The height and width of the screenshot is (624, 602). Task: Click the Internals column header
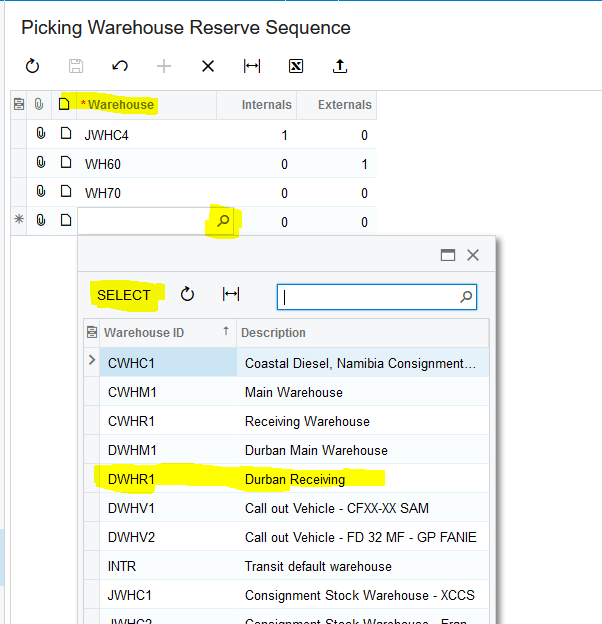click(266, 105)
